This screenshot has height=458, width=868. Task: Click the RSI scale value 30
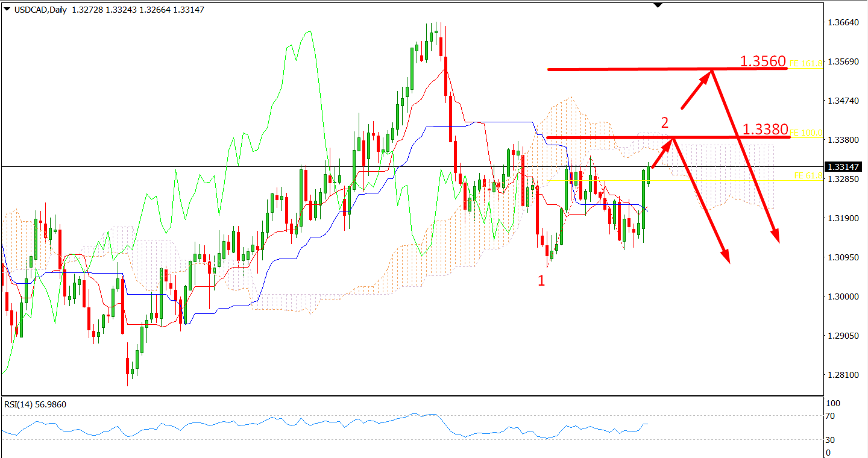point(830,440)
